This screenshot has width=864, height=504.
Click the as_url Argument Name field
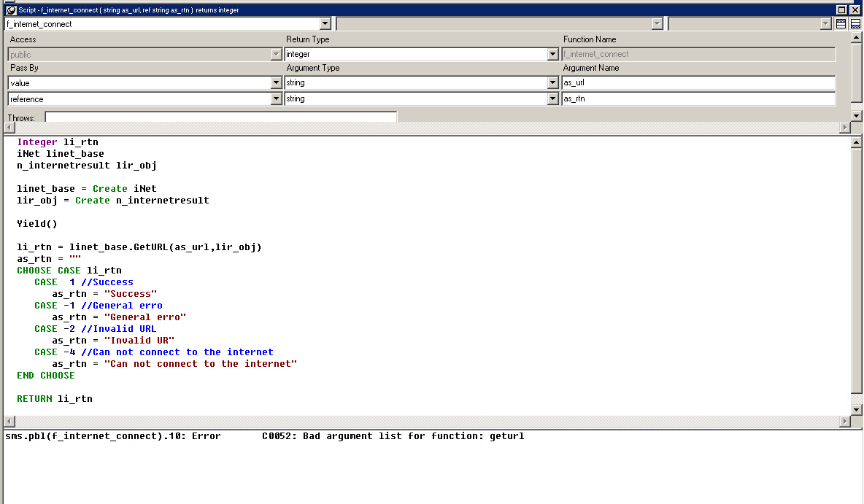pos(698,82)
